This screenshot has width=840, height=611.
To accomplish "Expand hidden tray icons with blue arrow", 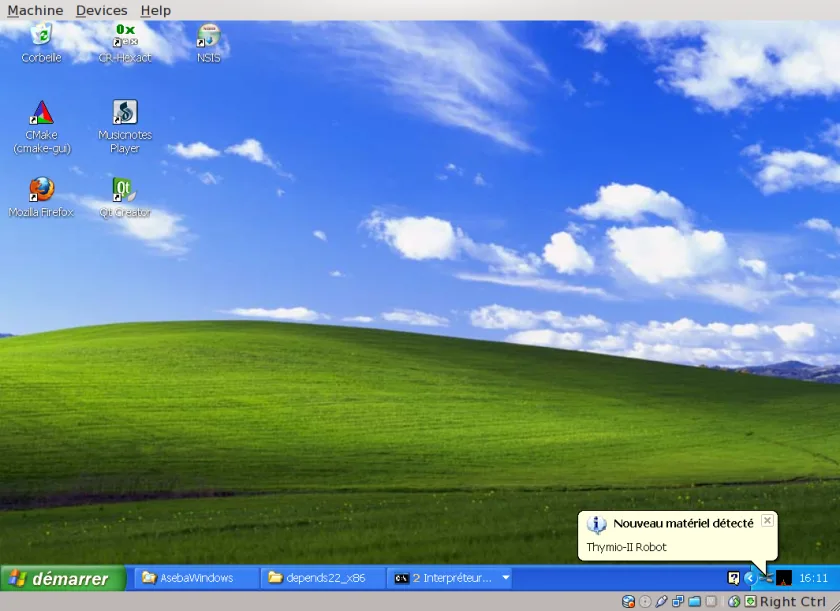I will pos(750,578).
